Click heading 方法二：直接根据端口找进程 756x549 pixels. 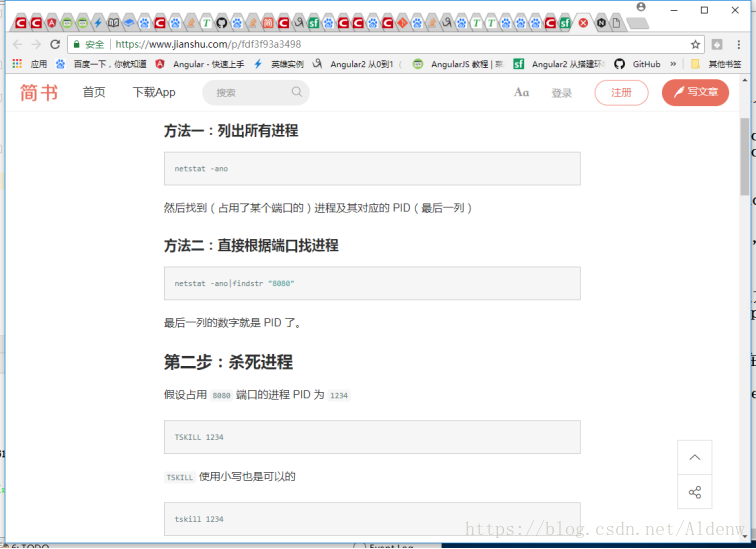tap(251, 245)
